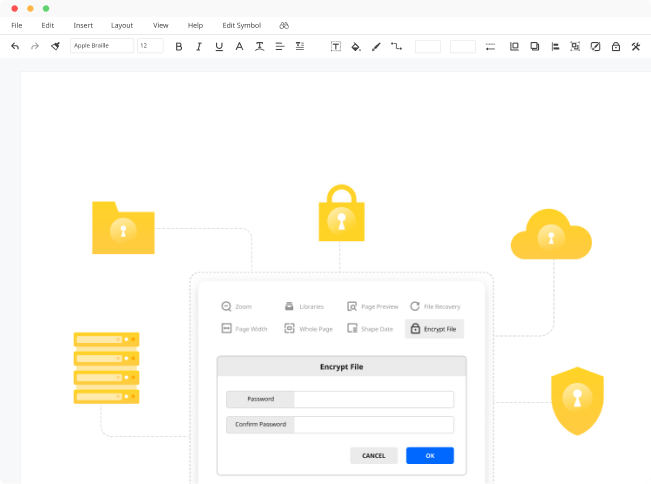Open the Layout menu

(122, 25)
